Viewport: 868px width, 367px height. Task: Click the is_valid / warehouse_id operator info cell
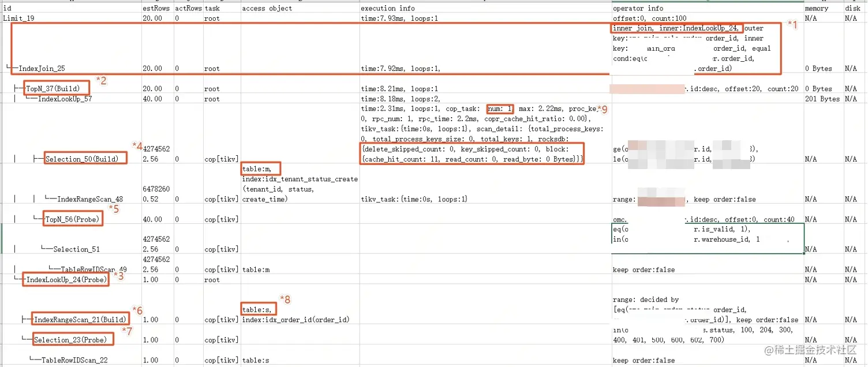click(x=707, y=239)
